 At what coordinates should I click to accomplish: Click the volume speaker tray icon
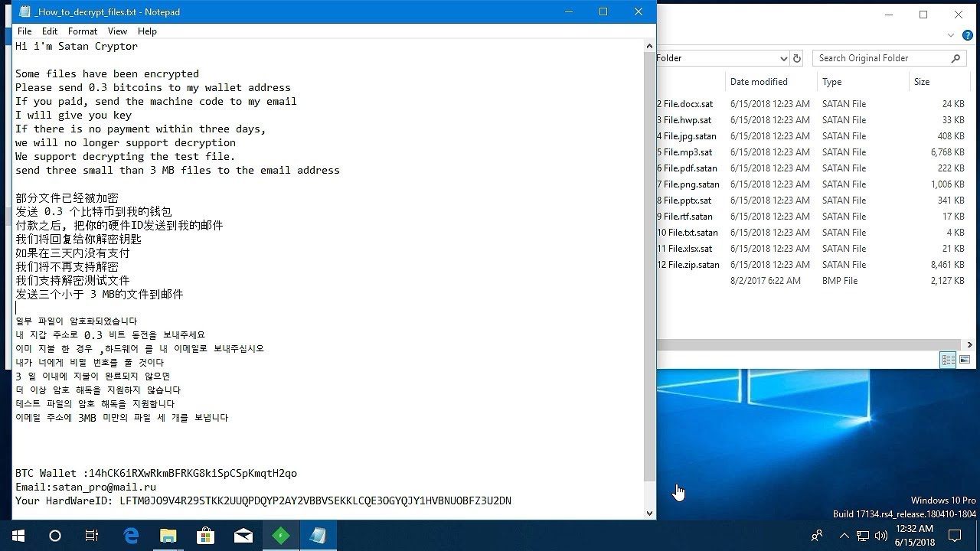coord(881,536)
